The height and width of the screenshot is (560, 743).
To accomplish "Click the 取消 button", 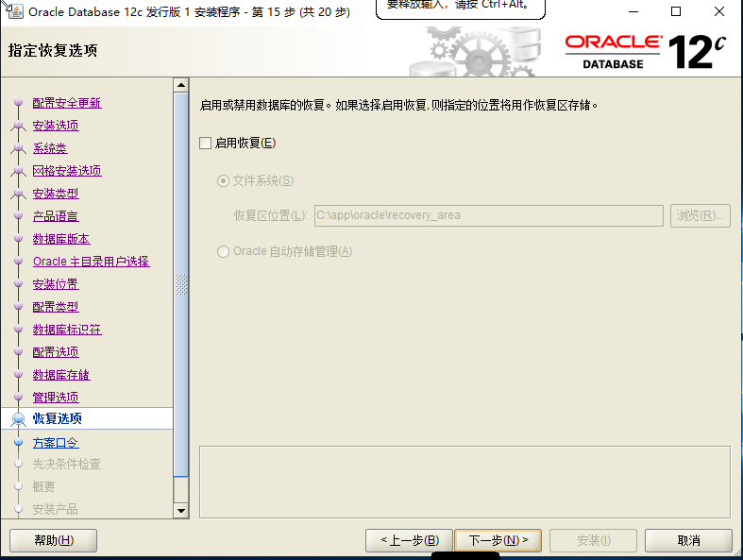I will click(x=688, y=540).
